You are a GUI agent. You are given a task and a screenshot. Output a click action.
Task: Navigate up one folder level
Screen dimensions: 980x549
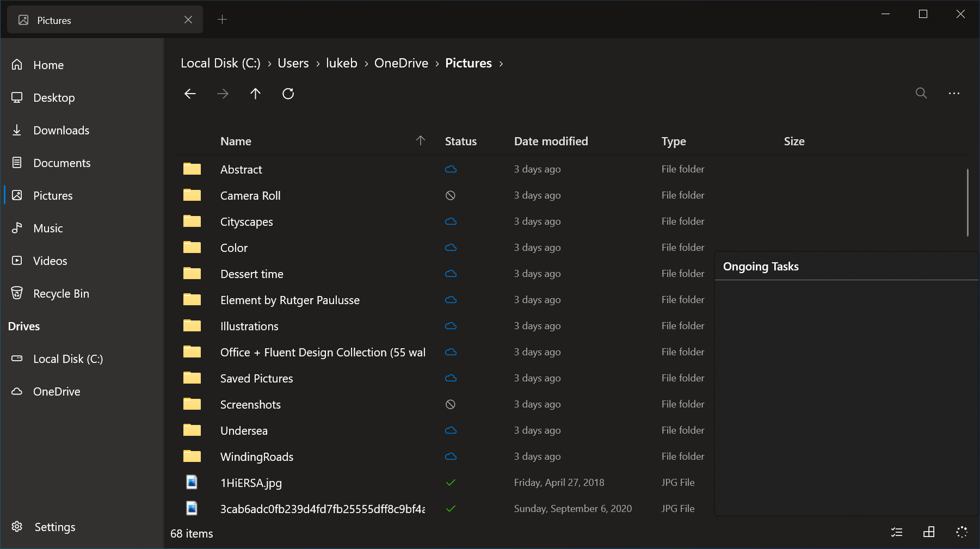255,94
